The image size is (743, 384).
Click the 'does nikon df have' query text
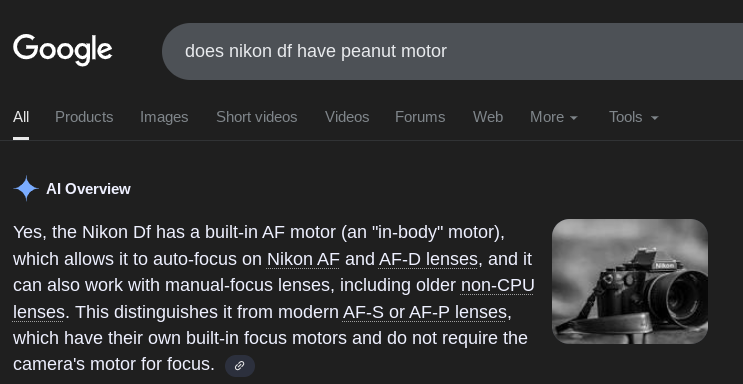click(260, 51)
